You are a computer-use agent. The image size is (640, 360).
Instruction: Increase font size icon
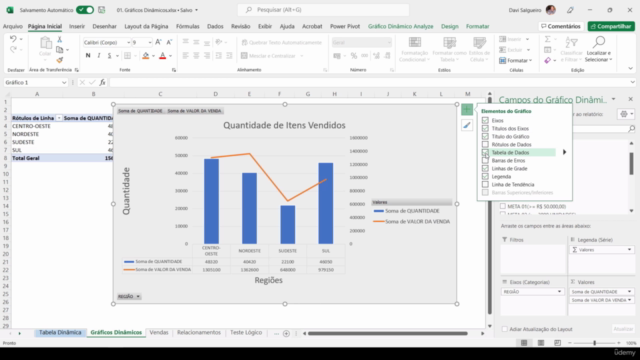tap(158, 42)
